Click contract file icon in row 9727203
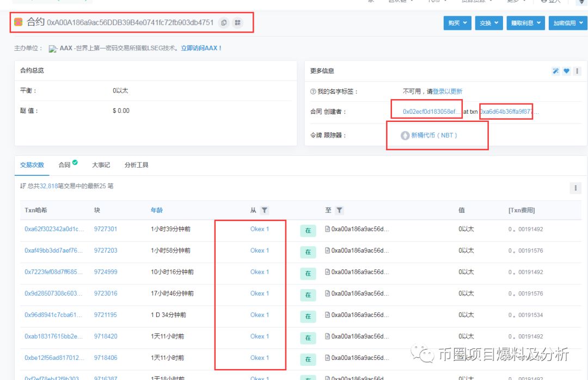 (327, 250)
